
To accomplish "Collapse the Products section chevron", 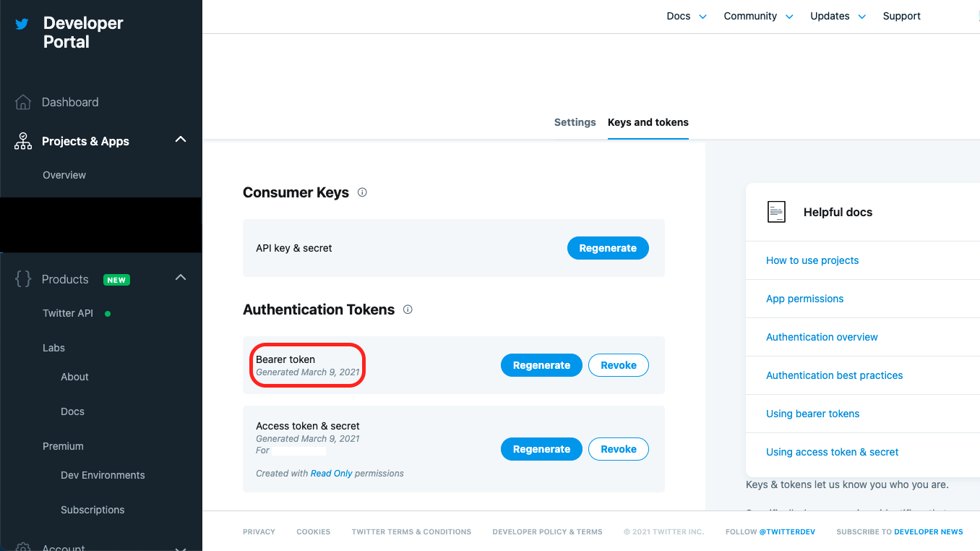I will pyautogui.click(x=181, y=278).
